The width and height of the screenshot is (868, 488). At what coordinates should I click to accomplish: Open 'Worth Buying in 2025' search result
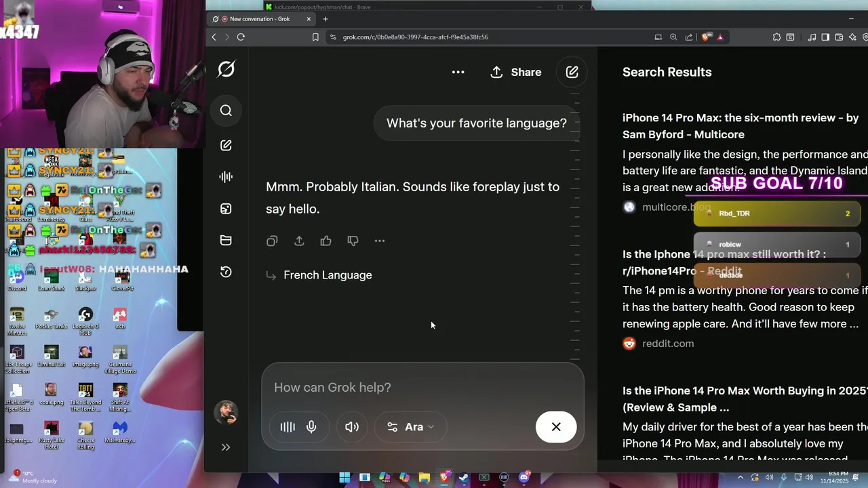point(744,399)
